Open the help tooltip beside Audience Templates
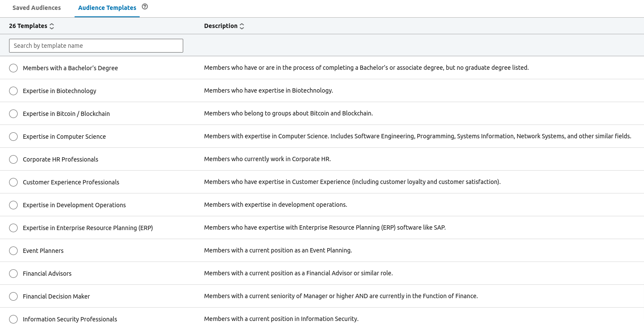Viewport: 644px width, 327px height. pos(144,7)
